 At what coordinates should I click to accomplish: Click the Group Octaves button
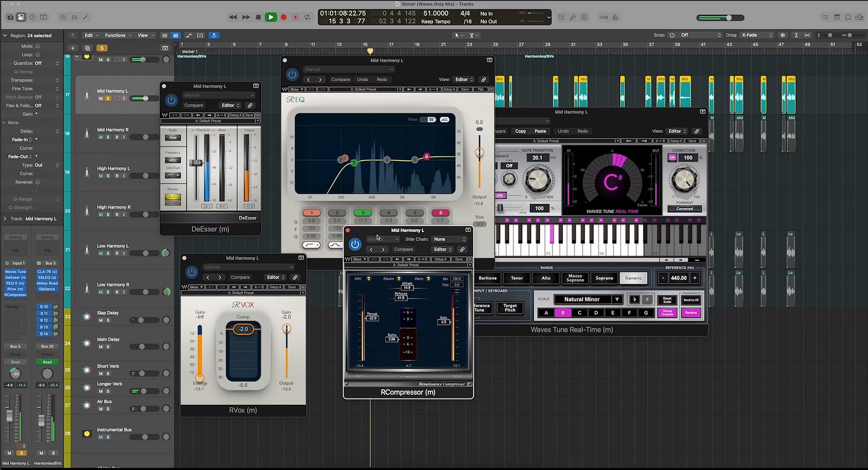click(667, 313)
